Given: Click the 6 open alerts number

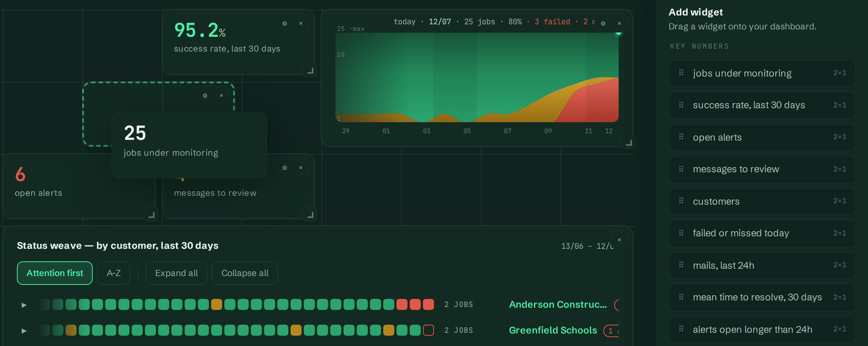Looking at the screenshot, I should click(20, 174).
